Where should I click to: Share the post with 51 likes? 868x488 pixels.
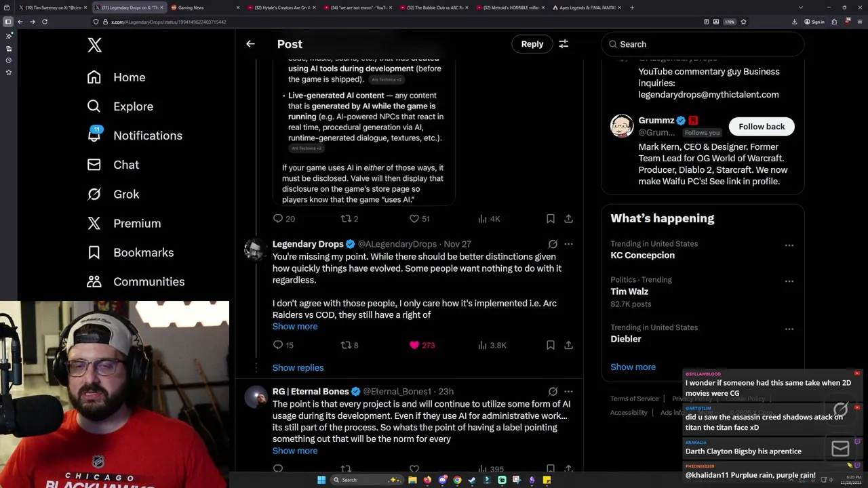click(568, 218)
